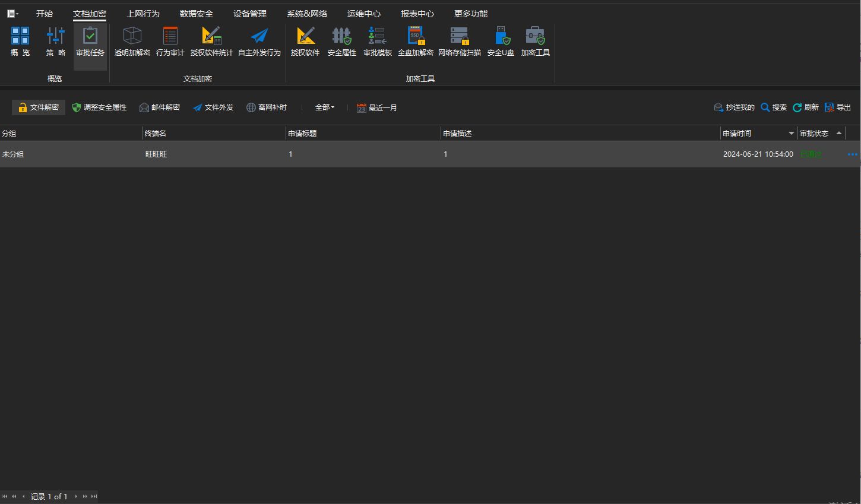The height and width of the screenshot is (504, 861).
Task: Select 调整安全属性 shield filter
Action: pos(99,107)
